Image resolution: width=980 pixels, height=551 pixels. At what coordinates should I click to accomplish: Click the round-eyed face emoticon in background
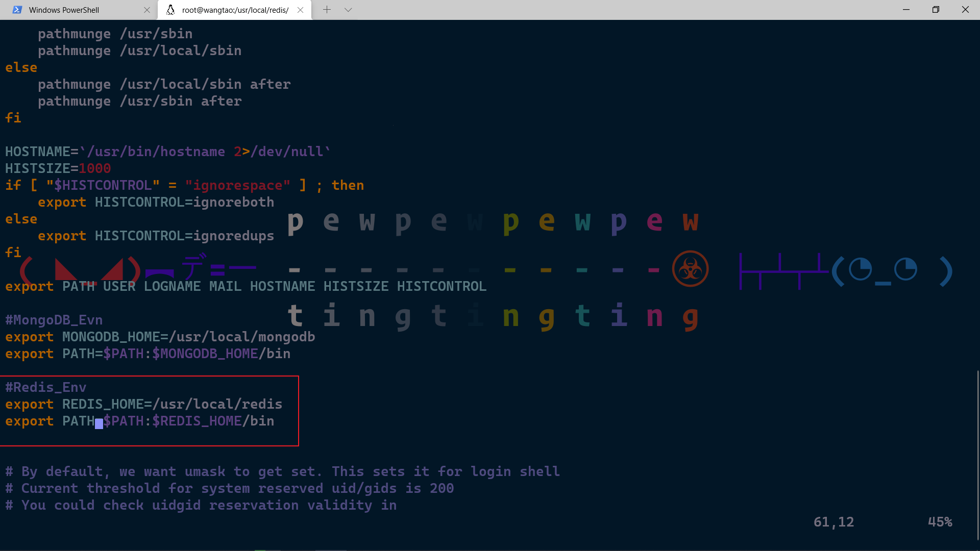pyautogui.click(x=892, y=270)
